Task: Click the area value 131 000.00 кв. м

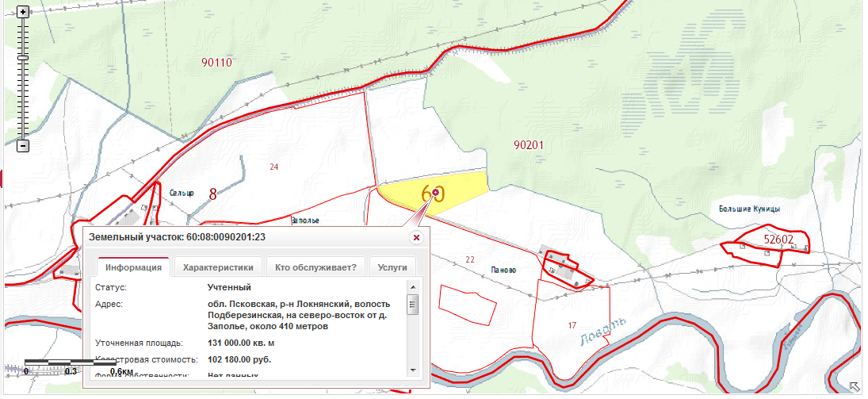Action: 241,343
